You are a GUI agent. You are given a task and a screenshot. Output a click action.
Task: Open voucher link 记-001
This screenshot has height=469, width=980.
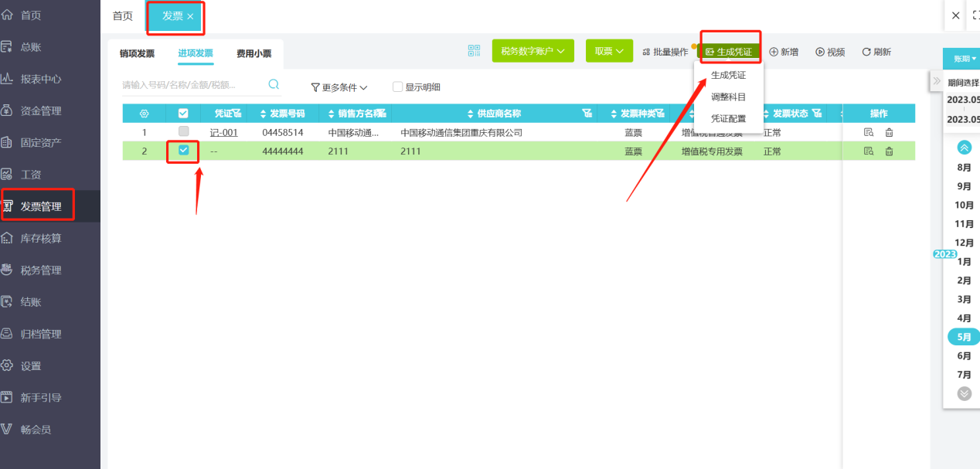click(223, 132)
